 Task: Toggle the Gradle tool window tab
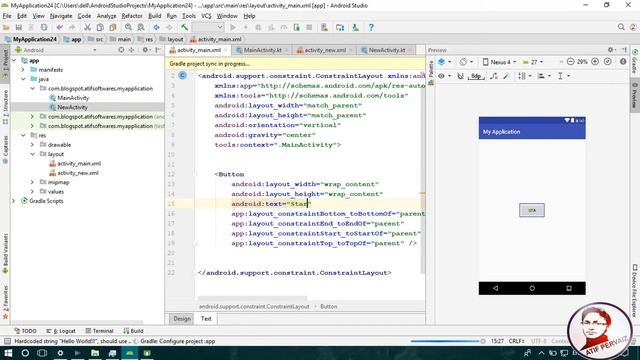(x=635, y=61)
